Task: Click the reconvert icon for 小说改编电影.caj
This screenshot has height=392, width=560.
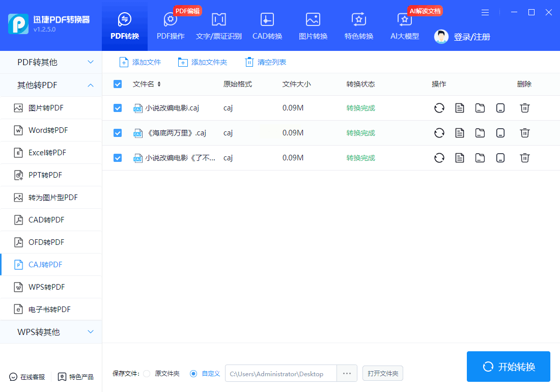Action: coord(439,108)
